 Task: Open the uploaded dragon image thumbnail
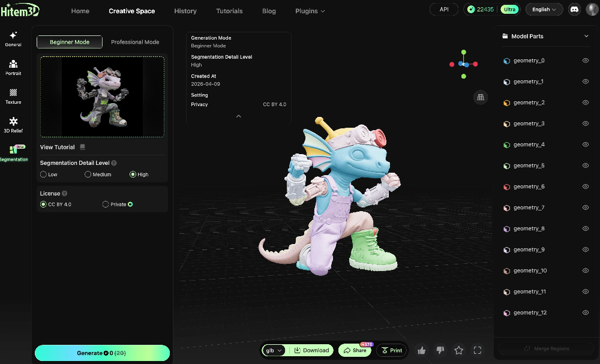point(102,97)
